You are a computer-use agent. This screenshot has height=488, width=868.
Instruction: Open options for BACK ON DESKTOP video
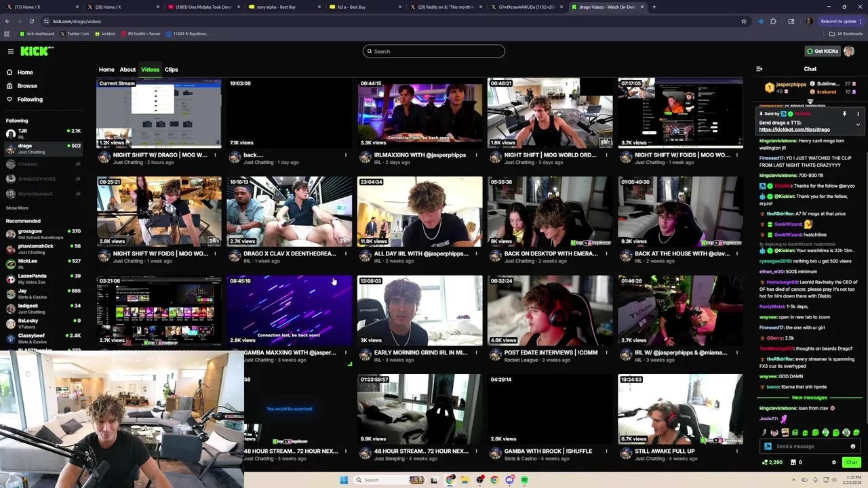click(x=606, y=254)
